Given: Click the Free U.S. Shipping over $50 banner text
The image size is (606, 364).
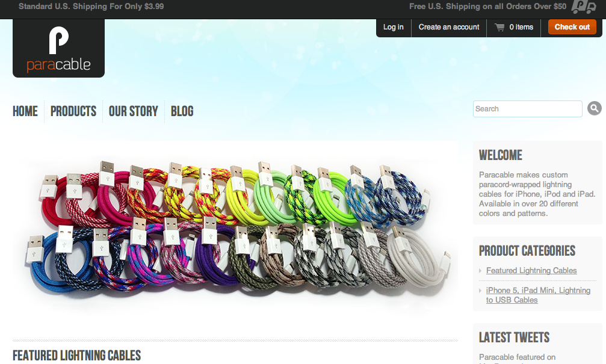Looking at the screenshot, I should (x=487, y=7).
